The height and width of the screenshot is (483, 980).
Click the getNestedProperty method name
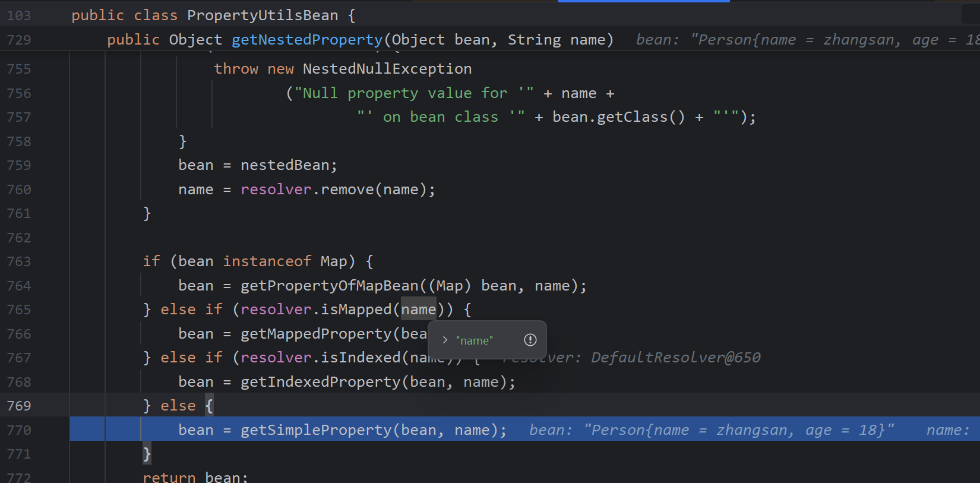307,40
